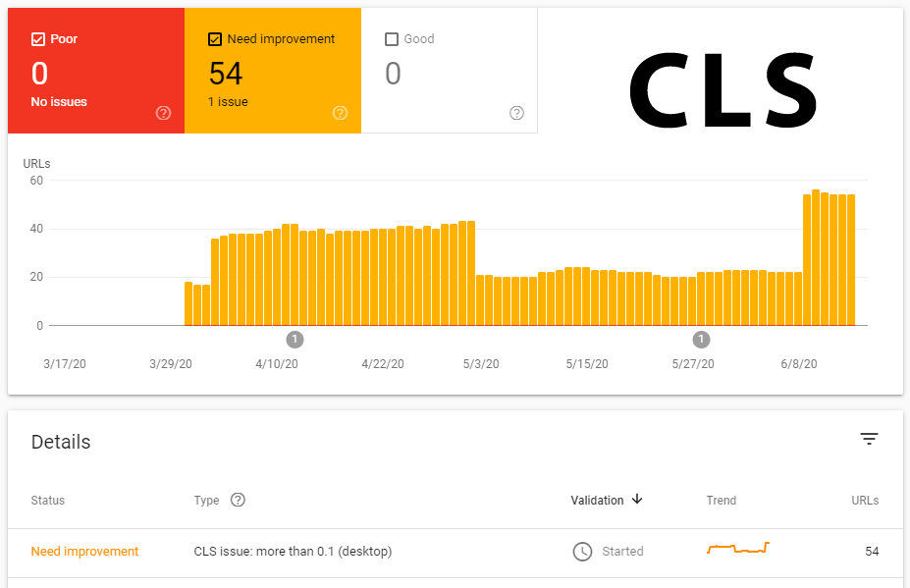Select the Need improvement summary card

(x=273, y=71)
